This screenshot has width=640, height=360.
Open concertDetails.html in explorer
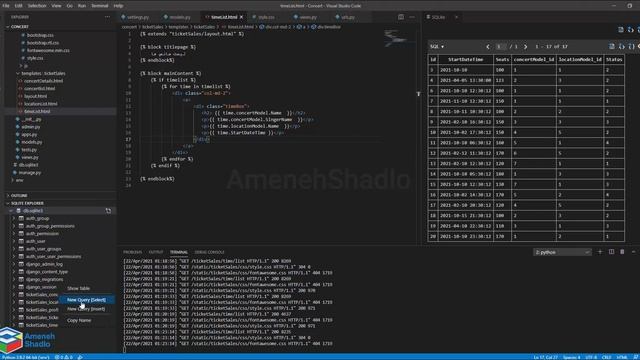pos(43,81)
